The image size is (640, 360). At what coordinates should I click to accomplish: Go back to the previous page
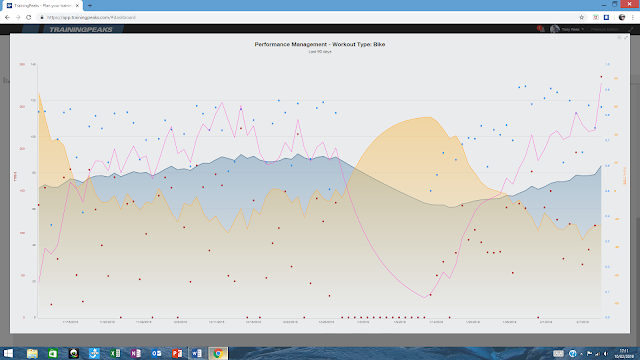point(7,18)
